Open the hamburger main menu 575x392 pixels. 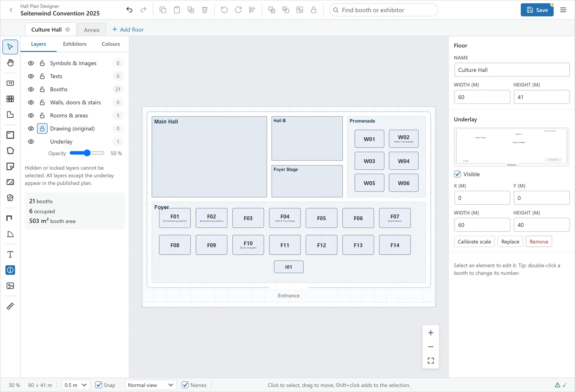tap(563, 10)
